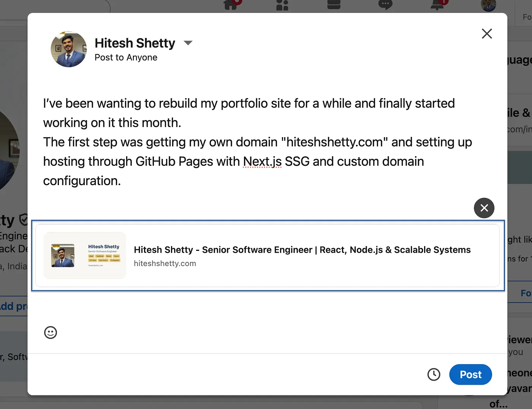
Task: Click 'Post to Anyone' visibility setting
Action: tap(126, 57)
